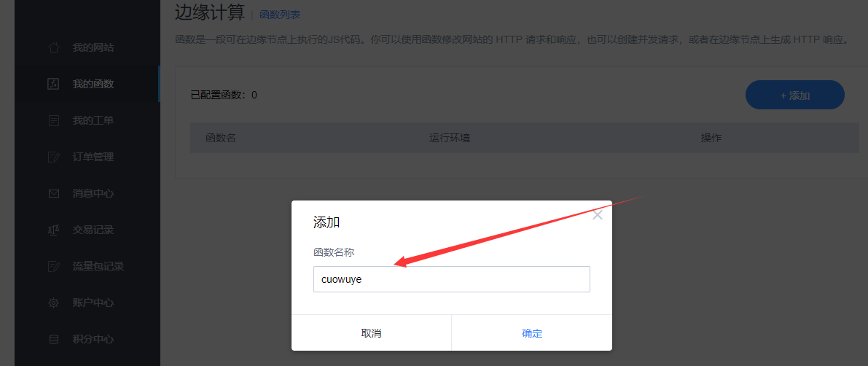Image resolution: width=868 pixels, height=366 pixels.
Task: Click the document icon beside 我的工单
Action: [54, 121]
